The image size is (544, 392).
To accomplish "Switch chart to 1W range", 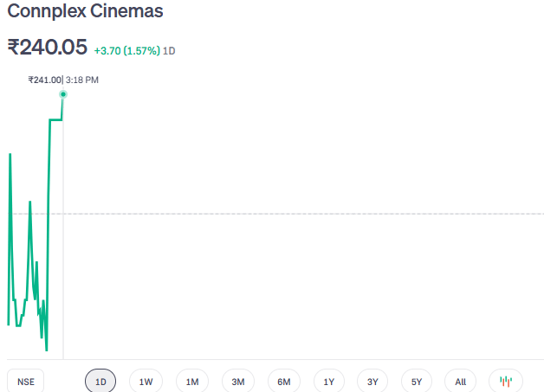I will 146,382.
